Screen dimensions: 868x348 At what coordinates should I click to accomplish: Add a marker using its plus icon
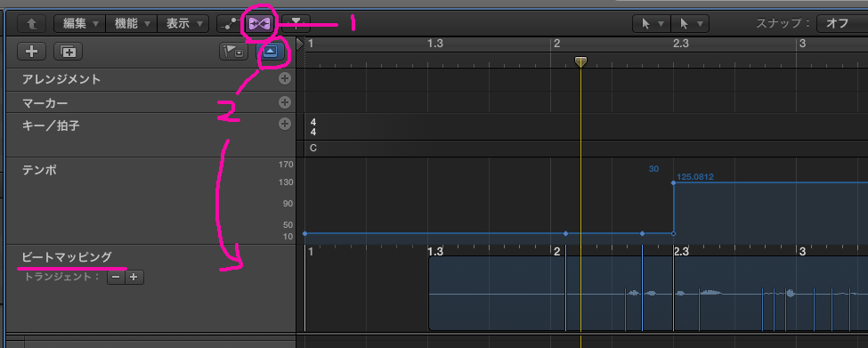pos(285,102)
